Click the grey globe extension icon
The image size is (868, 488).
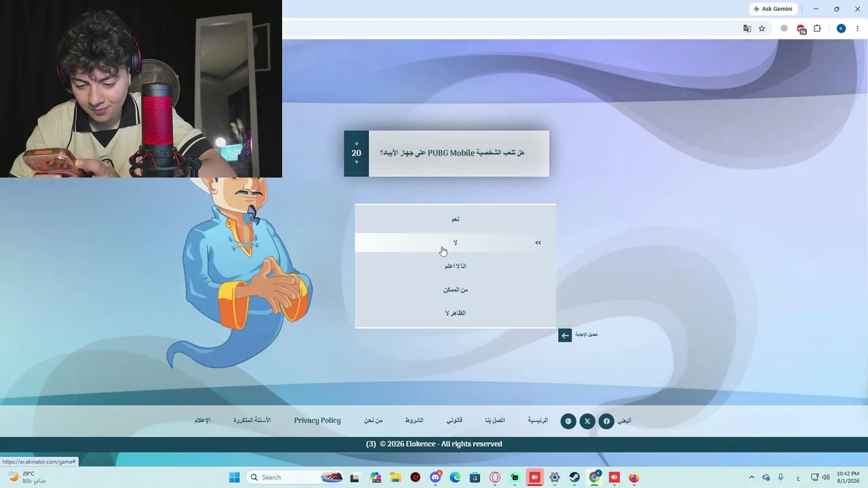[x=784, y=28]
